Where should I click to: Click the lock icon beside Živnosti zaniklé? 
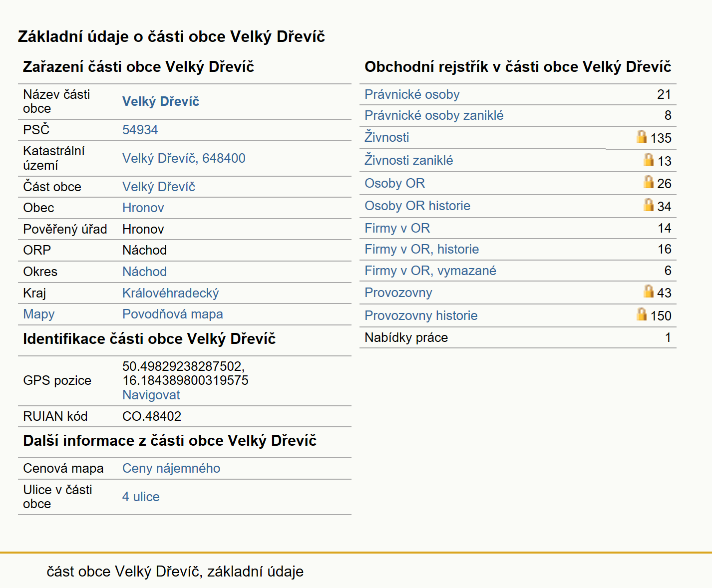pyautogui.click(x=649, y=159)
